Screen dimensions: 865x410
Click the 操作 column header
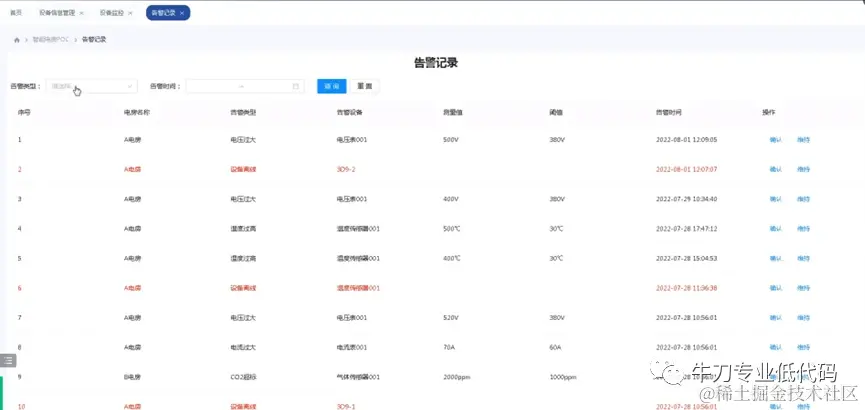pyautogui.click(x=768, y=112)
